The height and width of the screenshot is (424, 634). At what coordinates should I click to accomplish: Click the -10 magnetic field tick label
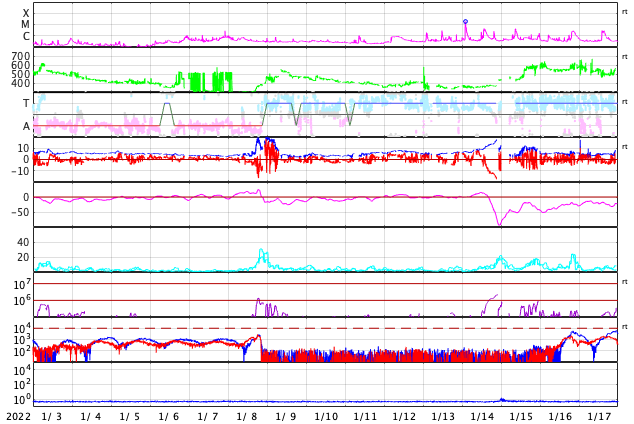pyautogui.click(x=20, y=171)
